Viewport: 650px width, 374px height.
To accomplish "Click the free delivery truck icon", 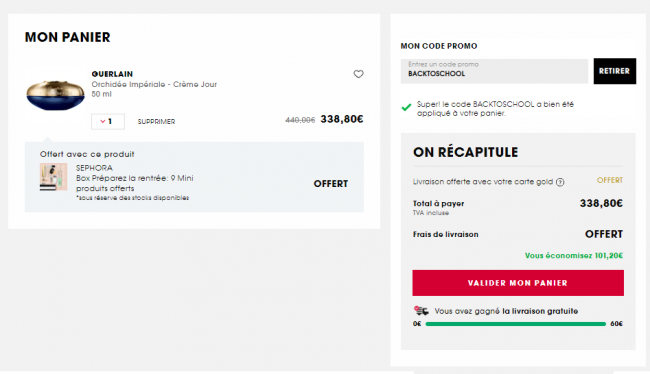I will pos(421,311).
